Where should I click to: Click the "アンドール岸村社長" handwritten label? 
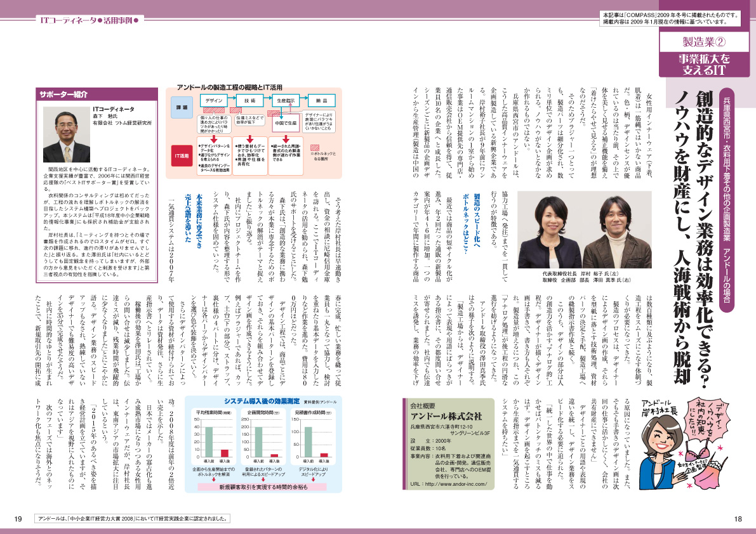click(660, 407)
